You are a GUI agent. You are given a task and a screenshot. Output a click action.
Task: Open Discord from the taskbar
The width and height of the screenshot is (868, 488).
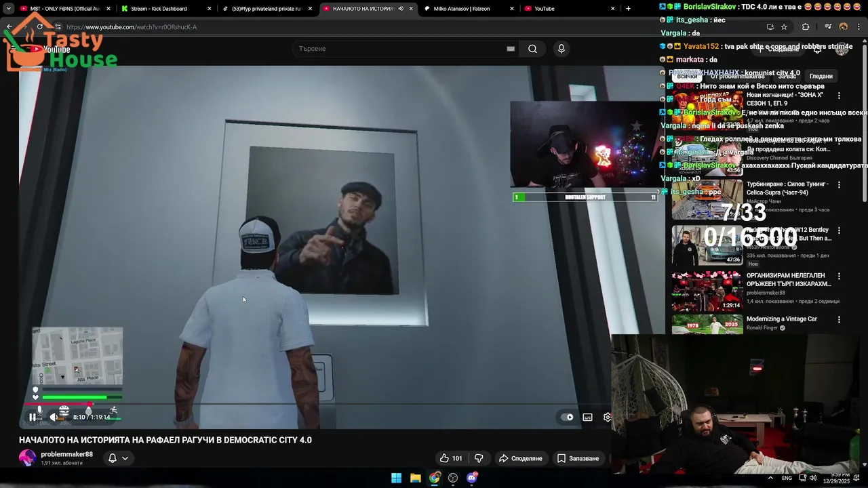pyautogui.click(x=472, y=478)
